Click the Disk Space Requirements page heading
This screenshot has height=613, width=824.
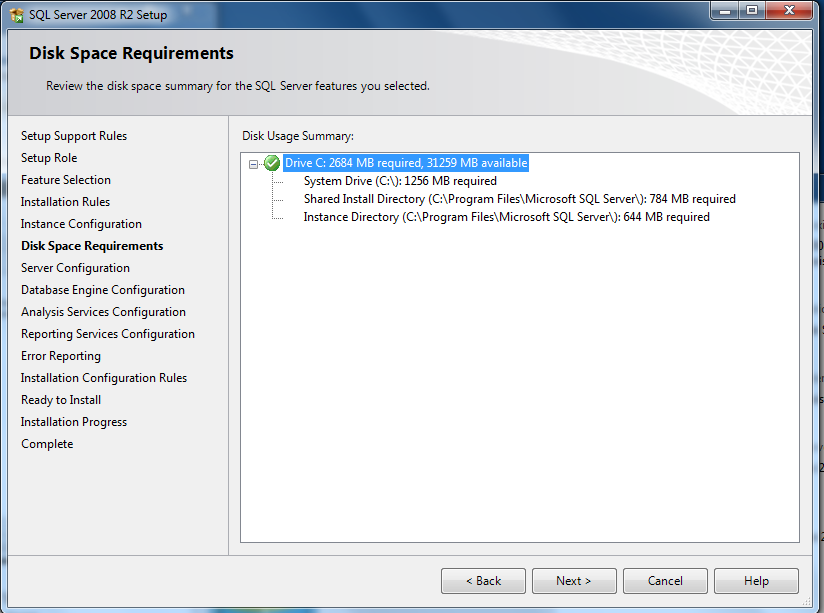(x=131, y=53)
